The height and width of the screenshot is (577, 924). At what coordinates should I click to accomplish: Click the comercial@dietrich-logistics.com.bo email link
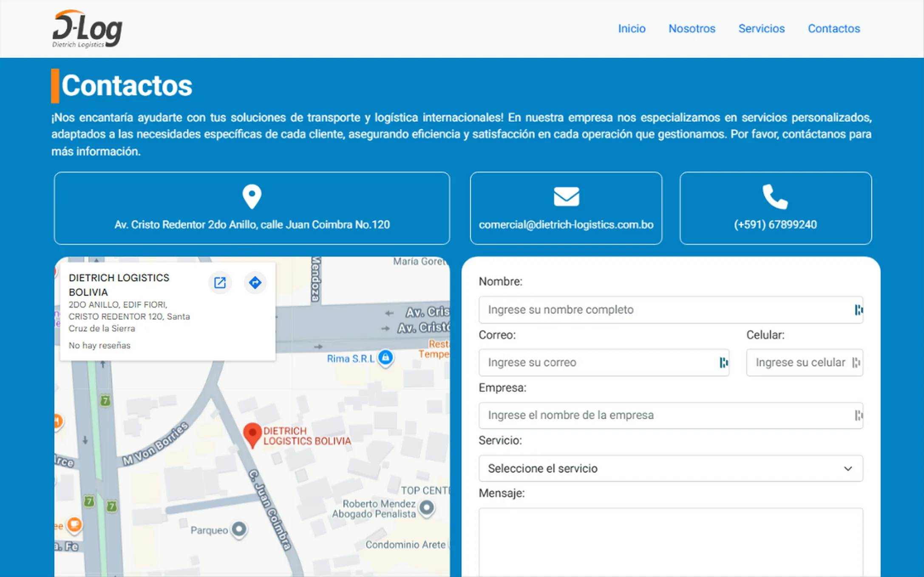click(566, 225)
